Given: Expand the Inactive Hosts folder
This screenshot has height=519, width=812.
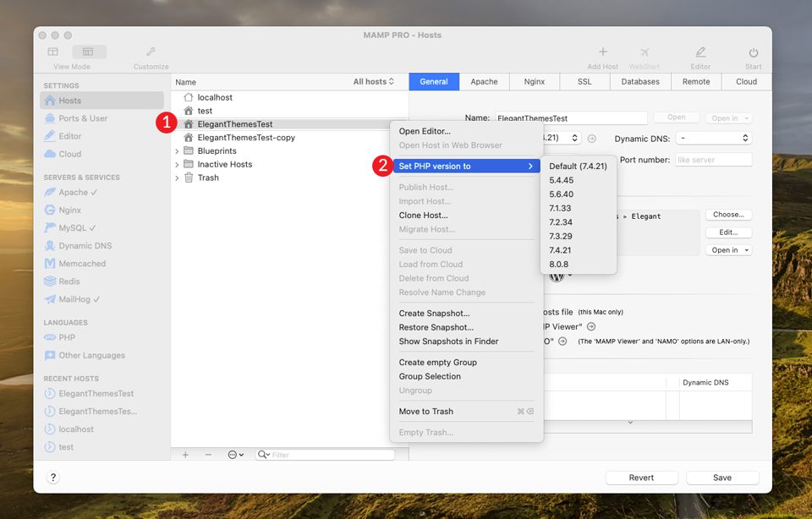Looking at the screenshot, I should click(177, 165).
